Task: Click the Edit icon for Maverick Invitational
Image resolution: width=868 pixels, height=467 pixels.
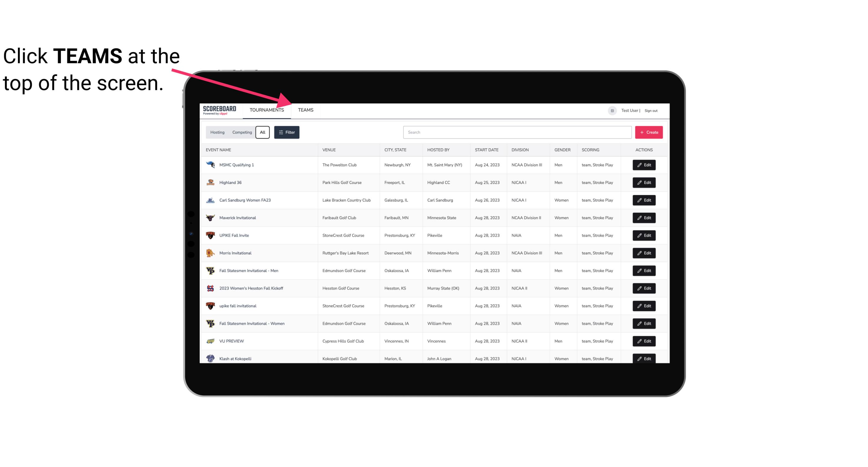Action: tap(644, 218)
